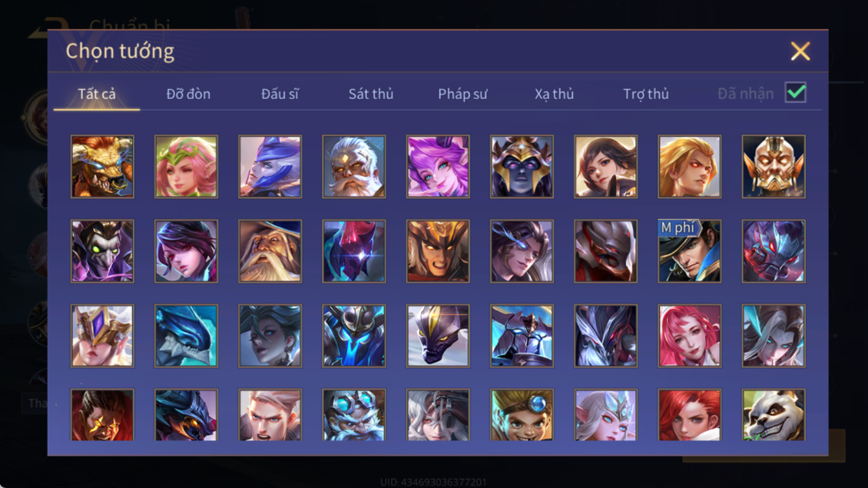Open the Sát thủ tab
The image size is (868, 488).
[x=371, y=94]
